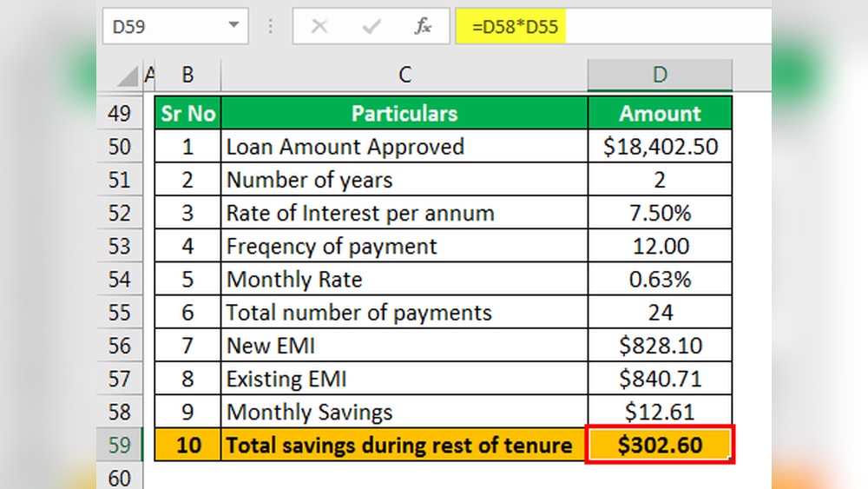Select Sr No cell with value 10
Viewport: 868px width, 489px height.
click(x=187, y=445)
